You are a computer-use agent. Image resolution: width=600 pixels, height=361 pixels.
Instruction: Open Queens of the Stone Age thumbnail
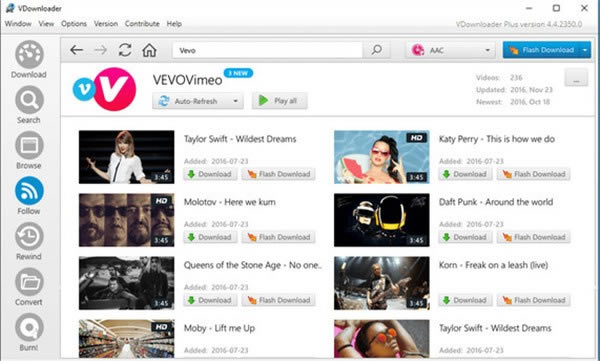[127, 283]
